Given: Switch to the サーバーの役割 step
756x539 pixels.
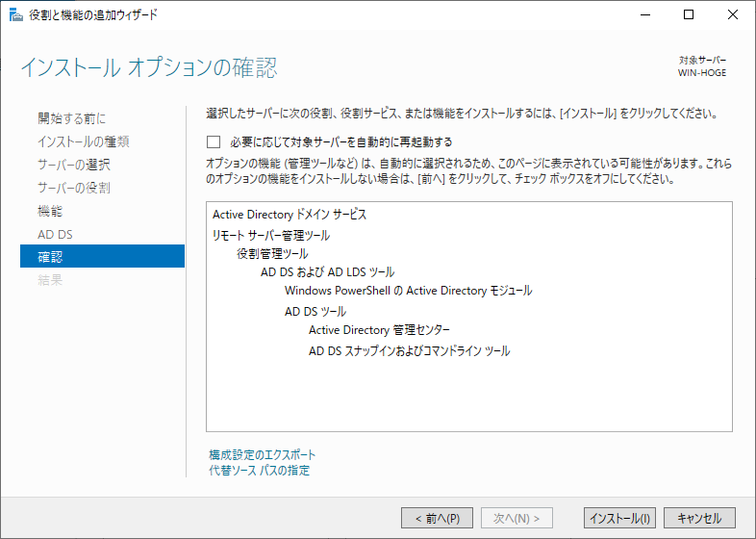Looking at the screenshot, I should pos(74,188).
